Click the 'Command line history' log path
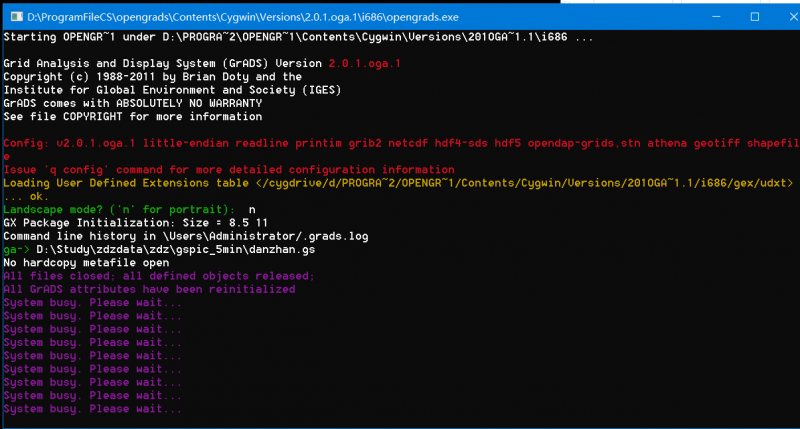 point(186,235)
